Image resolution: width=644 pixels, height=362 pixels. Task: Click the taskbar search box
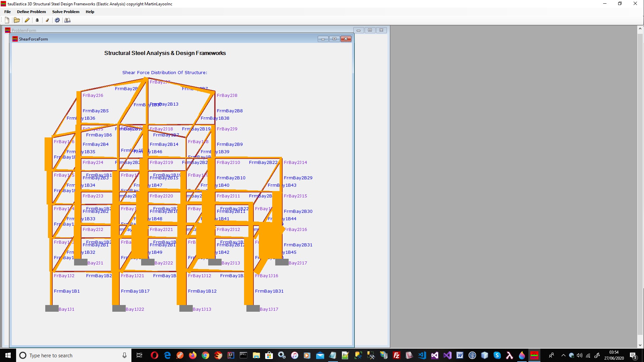point(74,355)
